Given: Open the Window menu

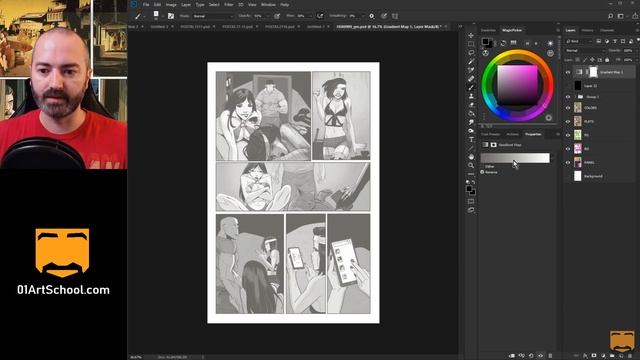Looking at the screenshot, I should 268,4.
